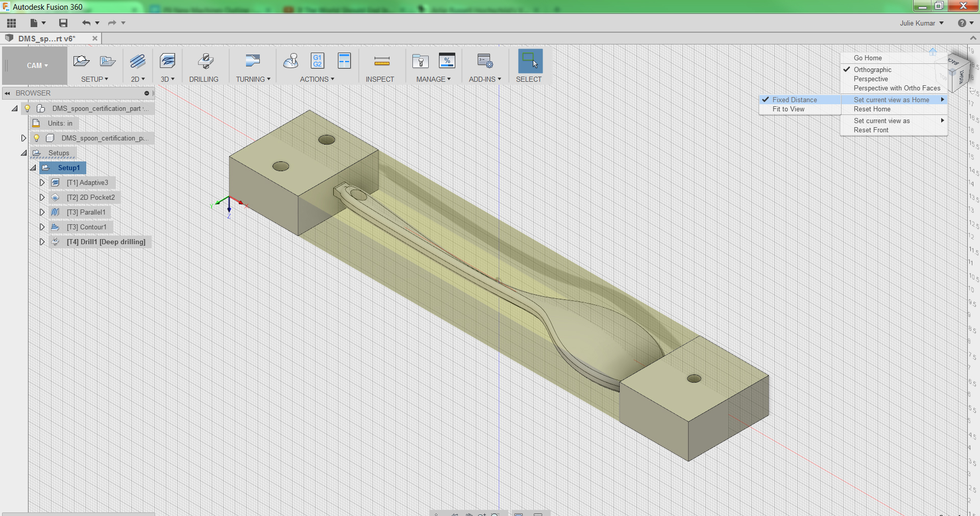Open Set current view as Home submenu
The height and width of the screenshot is (516, 980).
point(894,100)
